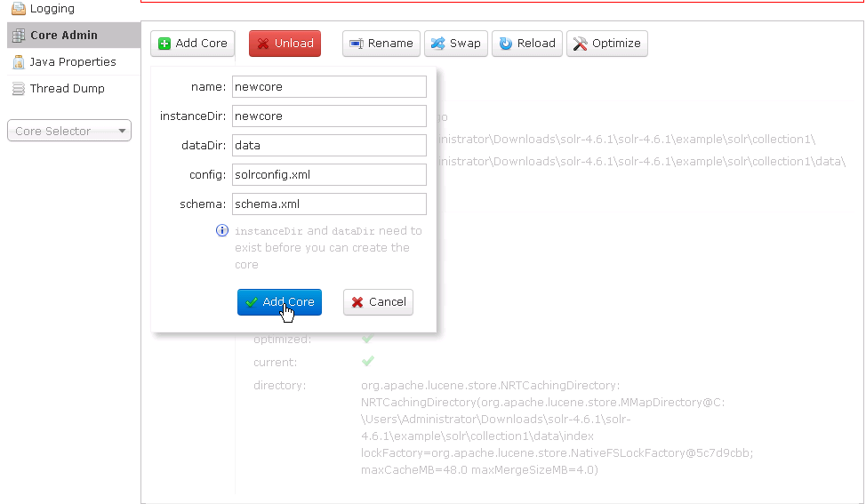Click the config field with solrconfig.xml

(329, 174)
